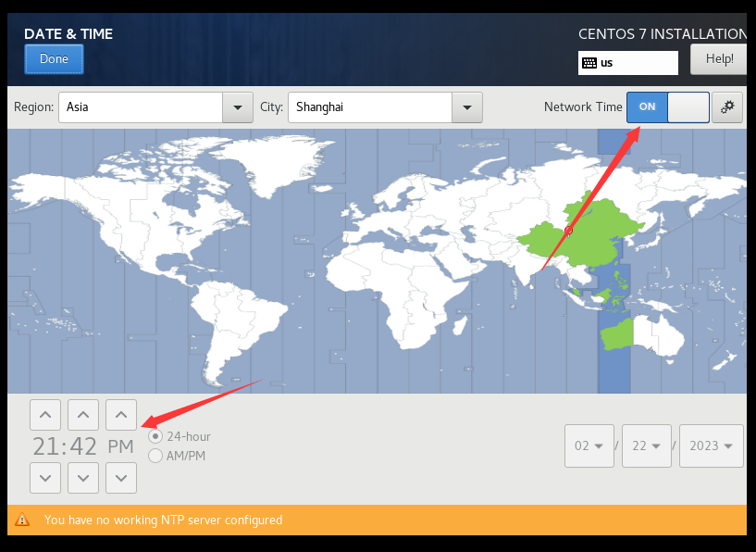The width and height of the screenshot is (756, 552).
Task: Click down arrow below PM
Action: [x=121, y=478]
